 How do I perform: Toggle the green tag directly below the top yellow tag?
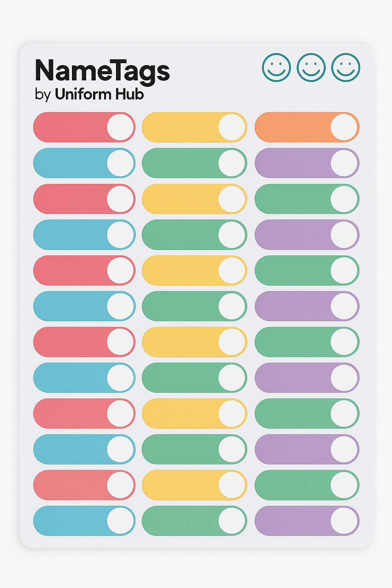click(194, 163)
